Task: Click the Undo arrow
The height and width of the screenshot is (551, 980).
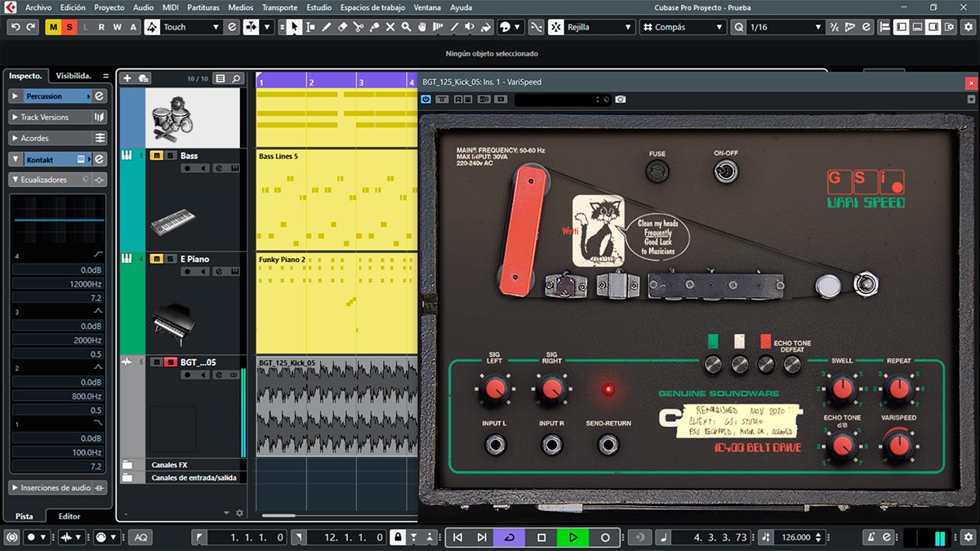Action: 16,27
